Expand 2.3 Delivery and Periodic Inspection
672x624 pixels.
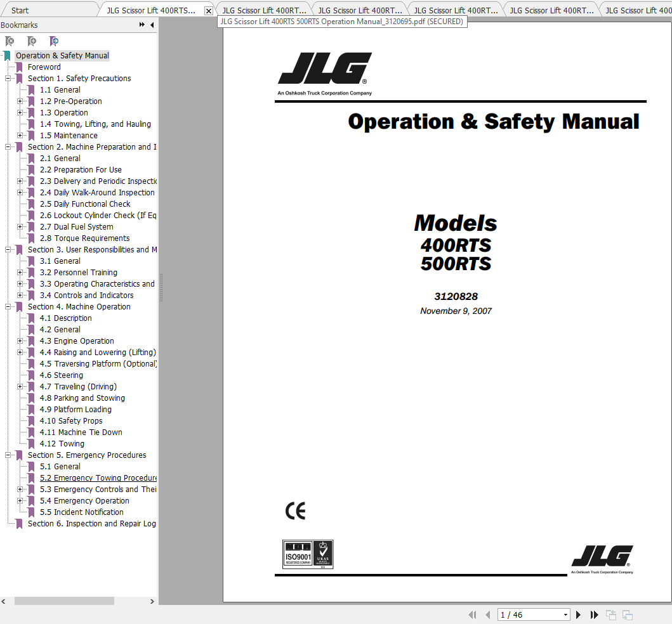pyautogui.click(x=20, y=181)
